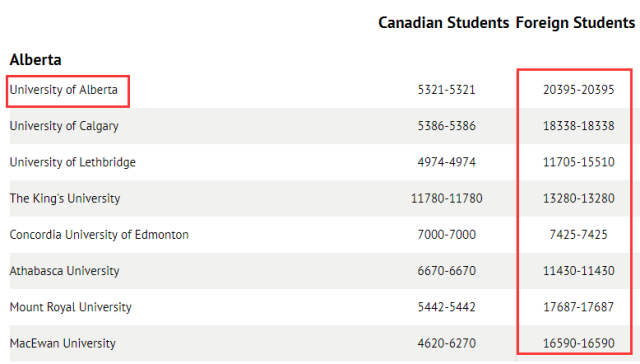Click The King's University name
This screenshot has width=640, height=364.
point(65,198)
